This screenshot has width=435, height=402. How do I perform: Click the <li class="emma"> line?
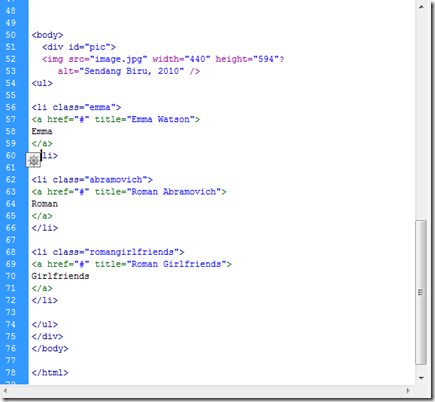tap(76, 107)
